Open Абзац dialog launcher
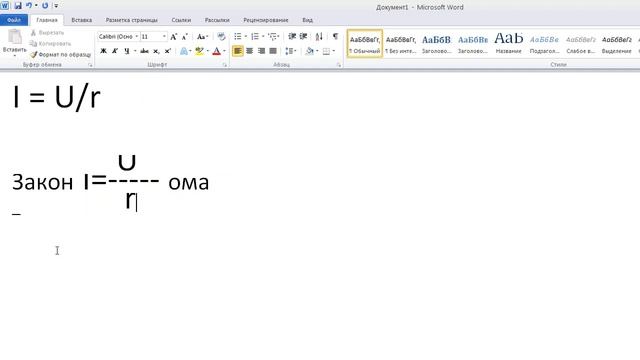Image resolution: width=640 pixels, height=360 pixels. (x=339, y=65)
